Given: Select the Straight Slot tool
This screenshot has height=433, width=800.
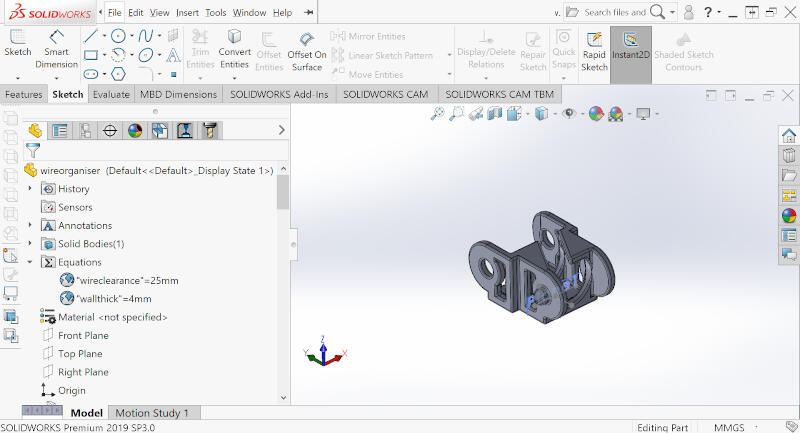Looking at the screenshot, I should [x=91, y=74].
